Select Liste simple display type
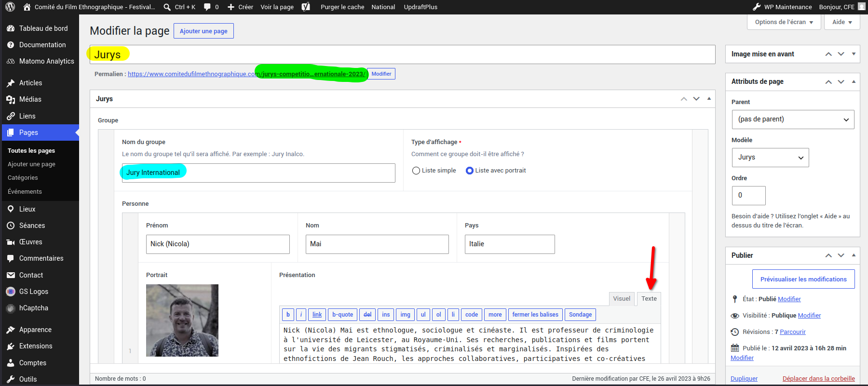 point(416,171)
